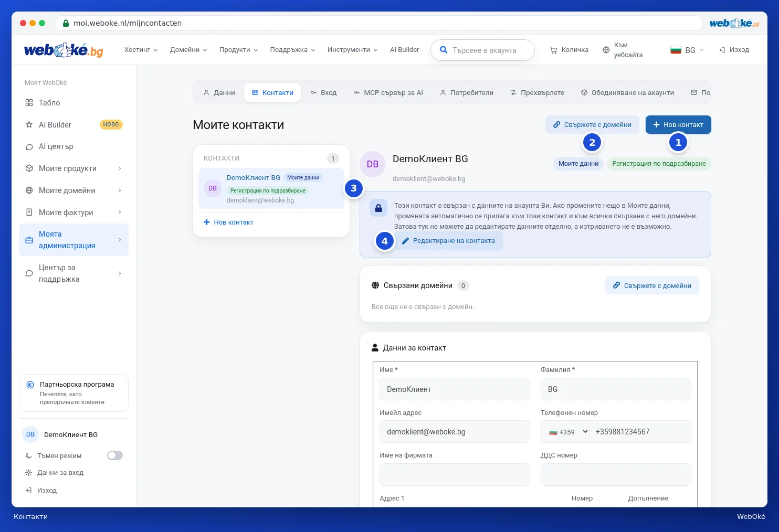Viewport: 779px width, 532px height.
Task: Click the search magnifier icon
Action: coord(444,50)
